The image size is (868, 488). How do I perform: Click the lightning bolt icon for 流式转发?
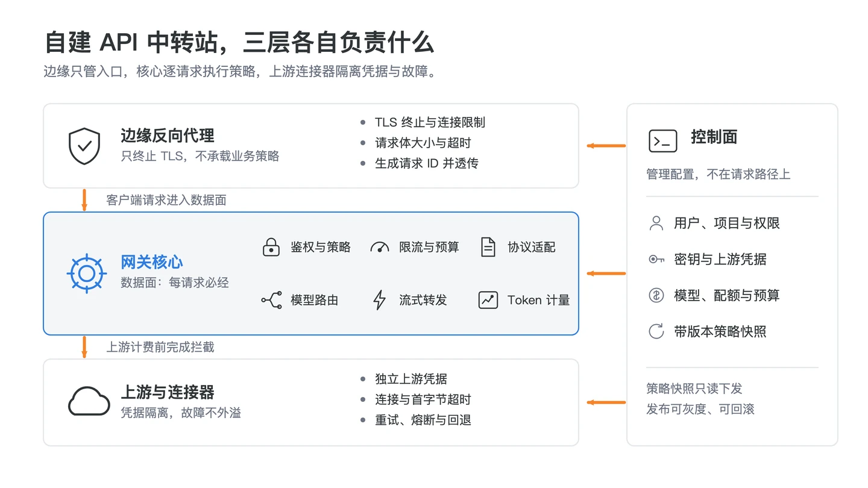(380, 300)
